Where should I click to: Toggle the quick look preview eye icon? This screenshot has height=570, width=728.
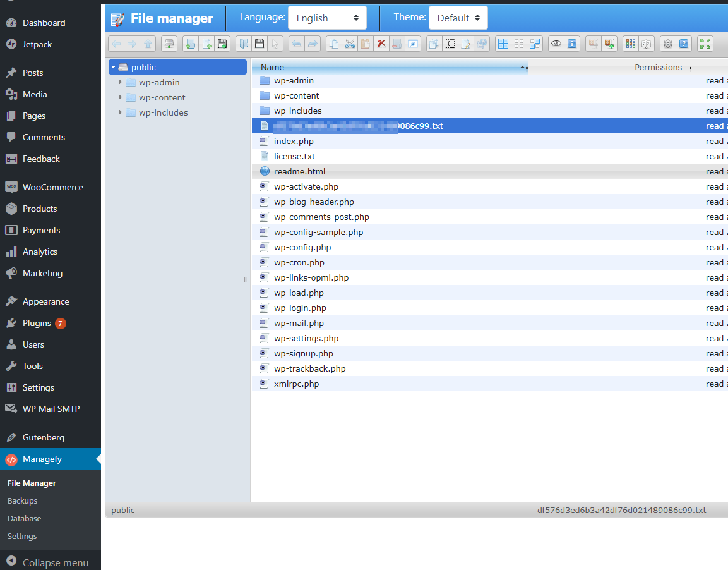(x=556, y=44)
